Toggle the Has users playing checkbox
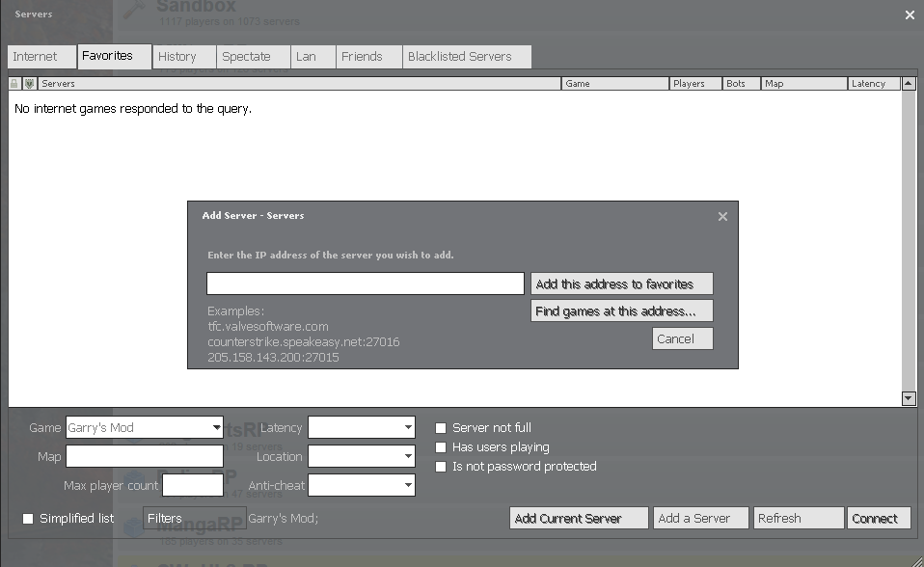Image resolution: width=924 pixels, height=567 pixels. (x=441, y=447)
